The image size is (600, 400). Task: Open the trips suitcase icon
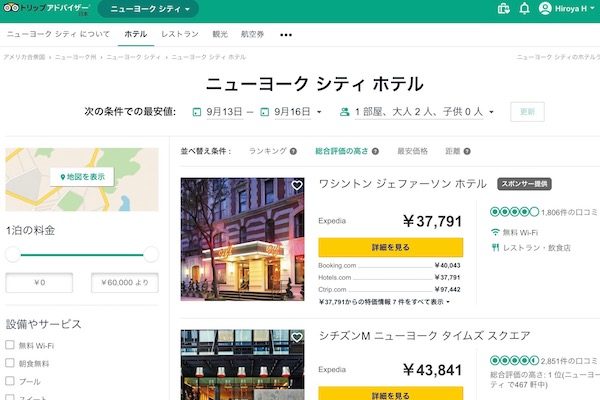(503, 8)
